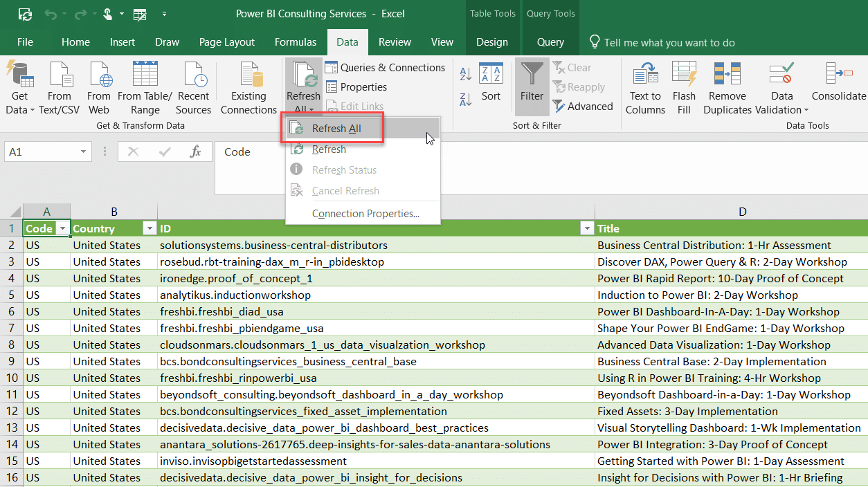Open the Name Box dropdown arrow
The image size is (868, 487).
pyautogui.click(x=83, y=151)
